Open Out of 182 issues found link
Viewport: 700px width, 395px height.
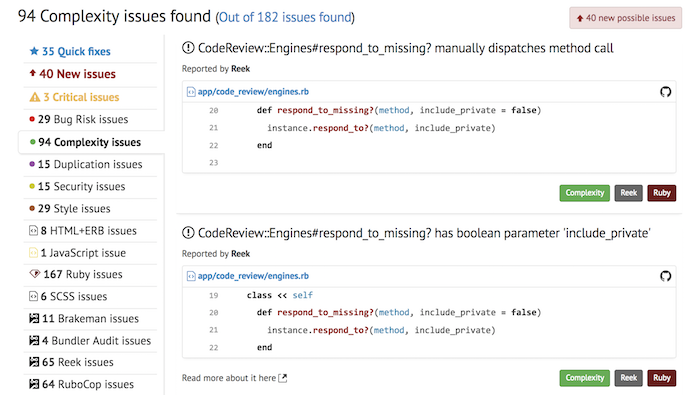285,17
